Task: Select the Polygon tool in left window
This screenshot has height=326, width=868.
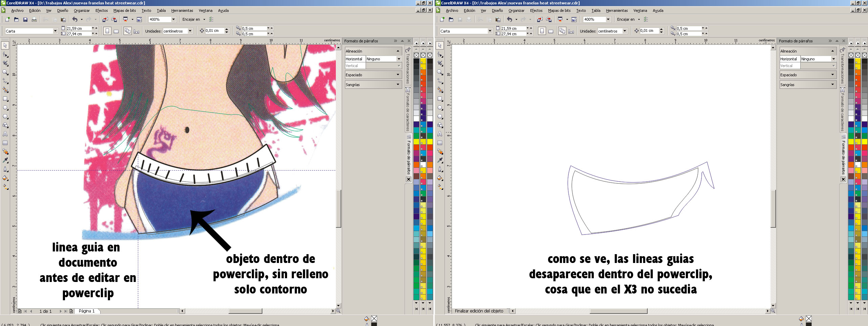Action: 5,116
